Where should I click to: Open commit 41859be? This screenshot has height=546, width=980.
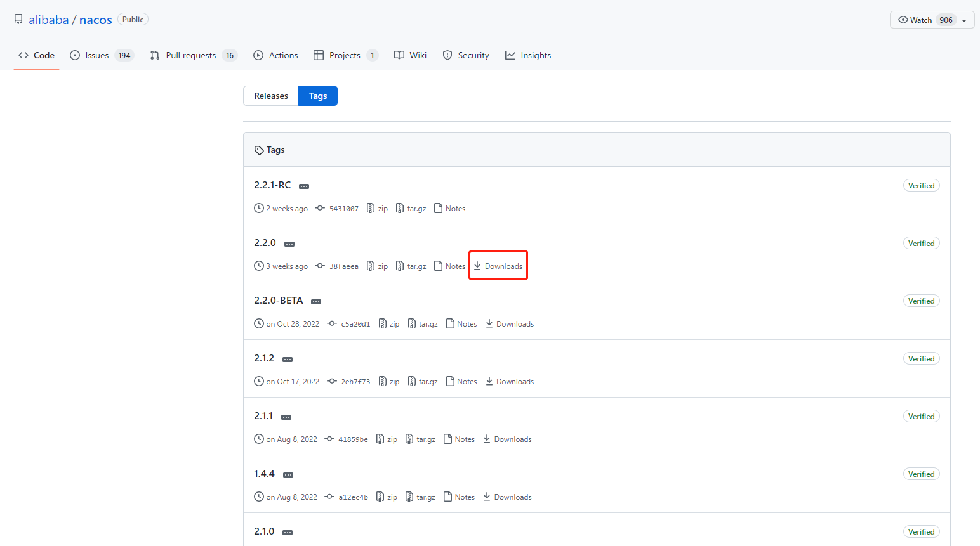tap(347, 439)
